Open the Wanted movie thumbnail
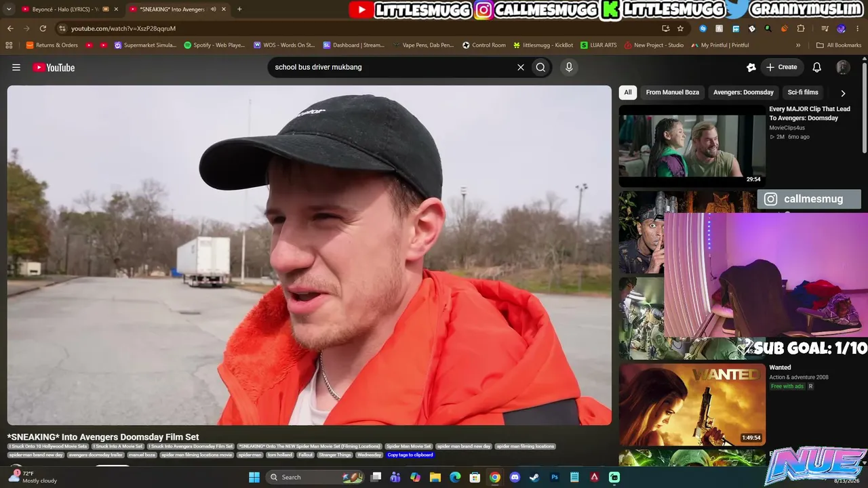Screen dimensions: 868x488 click(692, 405)
